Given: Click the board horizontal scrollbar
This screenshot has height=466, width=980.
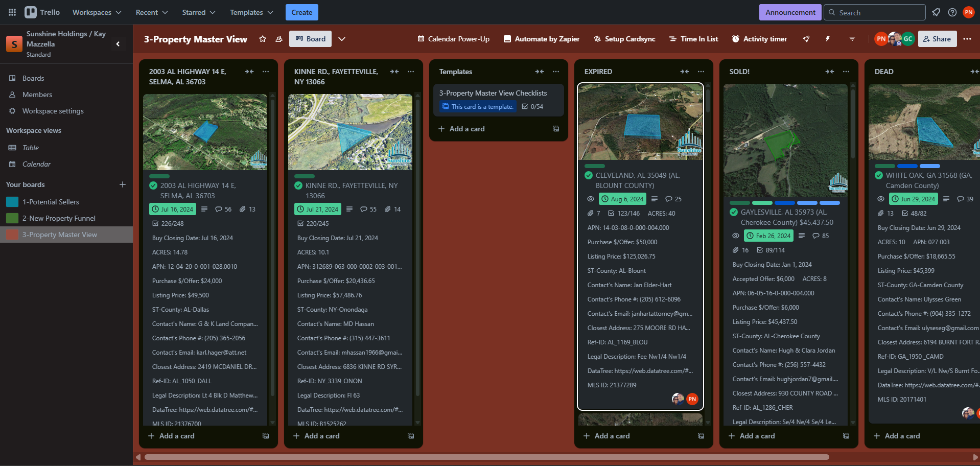Looking at the screenshot, I should point(486,457).
